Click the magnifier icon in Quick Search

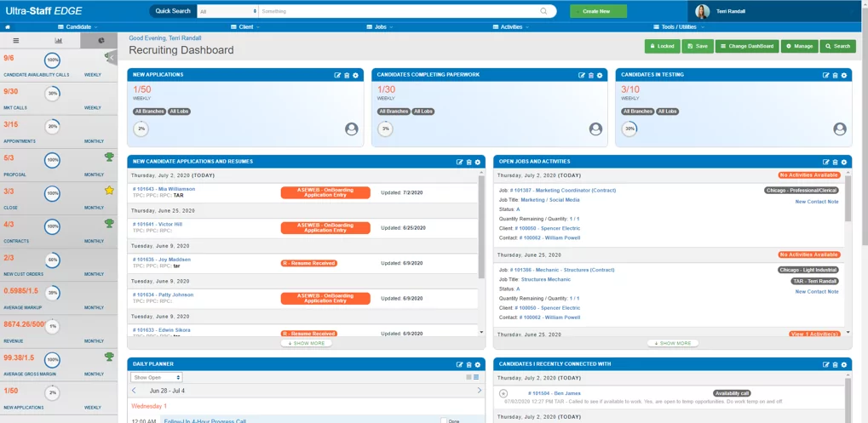pyautogui.click(x=543, y=11)
